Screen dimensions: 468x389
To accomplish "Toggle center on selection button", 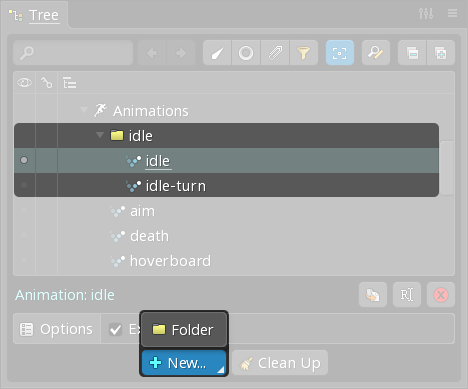I will point(340,53).
